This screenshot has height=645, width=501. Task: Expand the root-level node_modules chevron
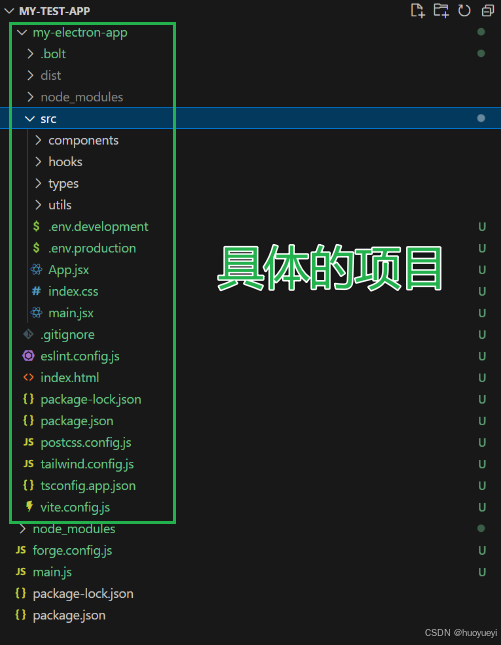pyautogui.click(x=22, y=529)
